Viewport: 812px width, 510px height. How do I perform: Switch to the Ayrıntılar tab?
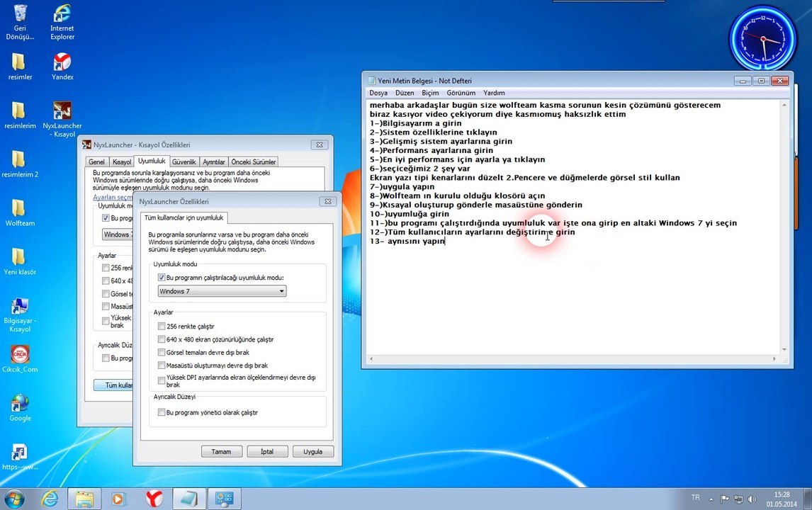(214, 162)
